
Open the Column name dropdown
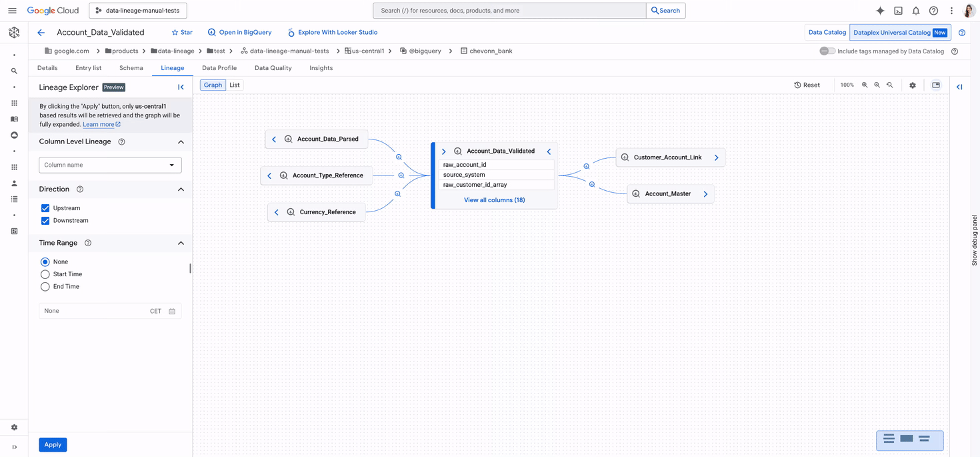(x=110, y=165)
